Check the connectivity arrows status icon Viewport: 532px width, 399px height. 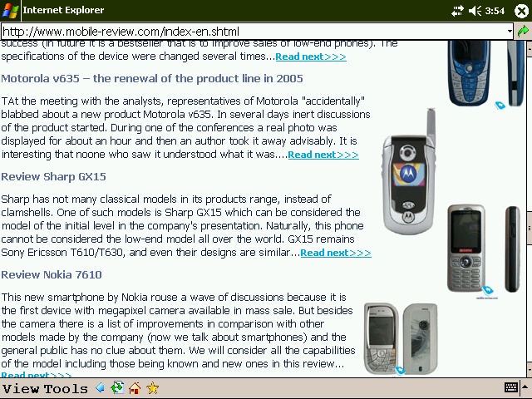pos(457,11)
